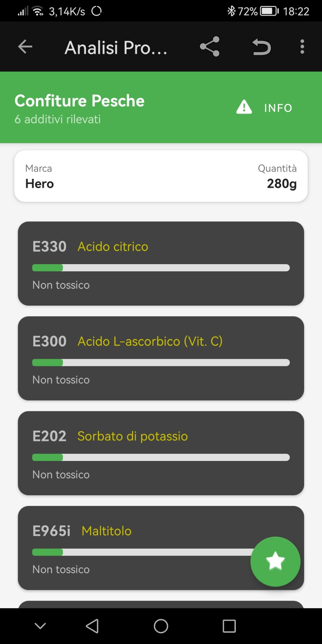
Task: Tap the 280g quantity value
Action: pyautogui.click(x=281, y=184)
